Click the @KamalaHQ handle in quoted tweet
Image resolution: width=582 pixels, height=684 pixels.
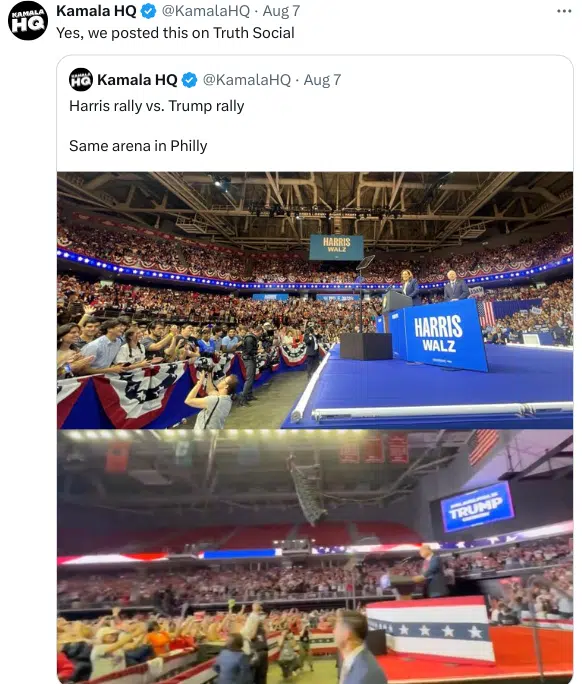tap(246, 80)
